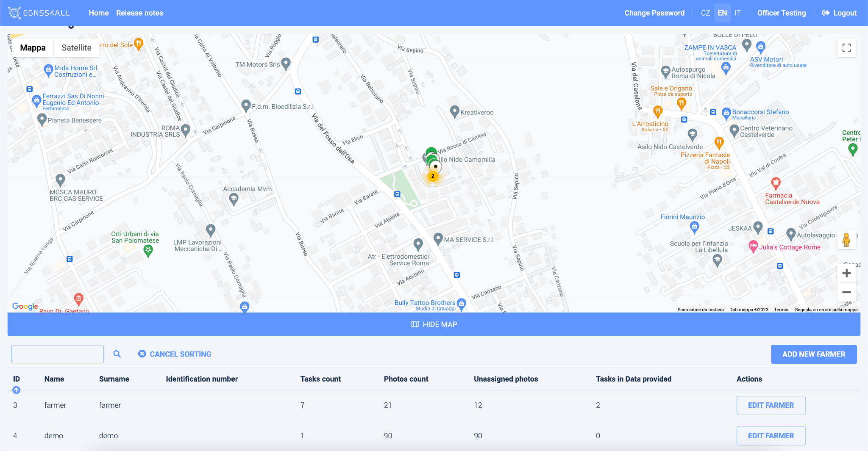
Task: Click the EGNSS4ALL logo icon
Action: click(14, 13)
